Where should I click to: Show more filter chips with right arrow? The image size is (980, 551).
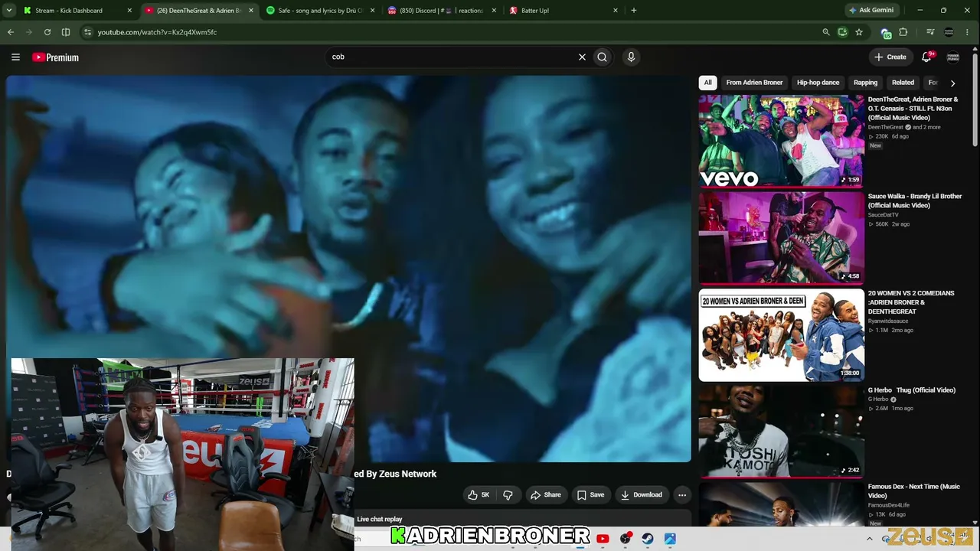952,83
